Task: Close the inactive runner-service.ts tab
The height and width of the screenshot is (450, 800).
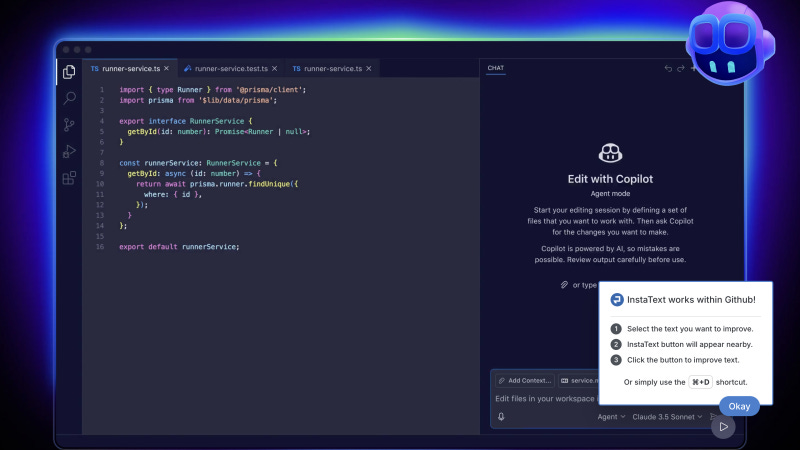Action: click(369, 68)
